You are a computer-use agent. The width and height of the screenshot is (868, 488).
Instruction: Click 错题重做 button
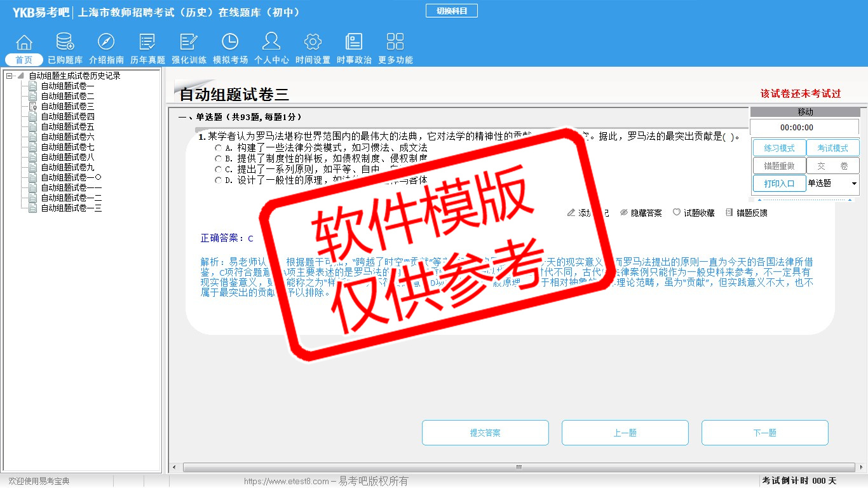pyautogui.click(x=780, y=166)
